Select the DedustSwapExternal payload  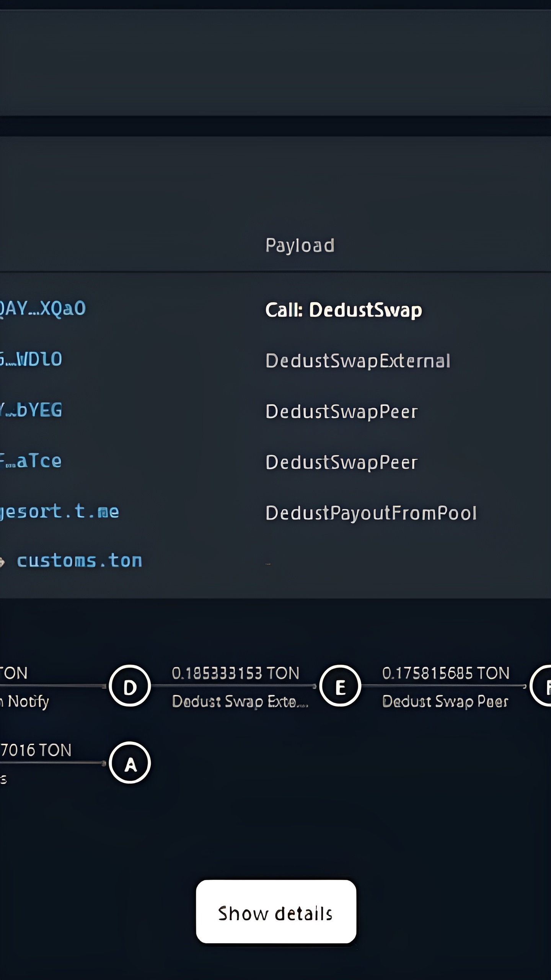pyautogui.click(x=358, y=361)
